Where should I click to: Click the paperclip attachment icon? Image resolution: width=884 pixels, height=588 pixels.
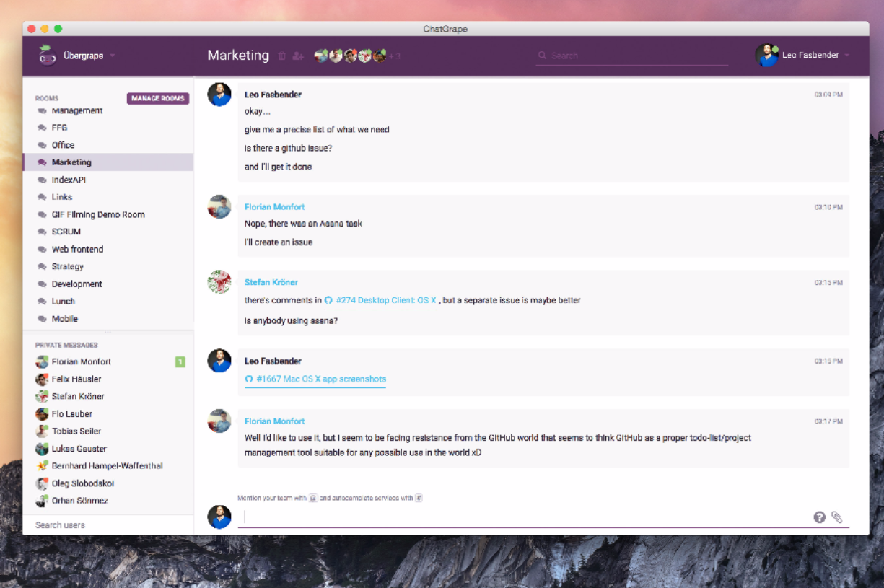pyautogui.click(x=836, y=517)
